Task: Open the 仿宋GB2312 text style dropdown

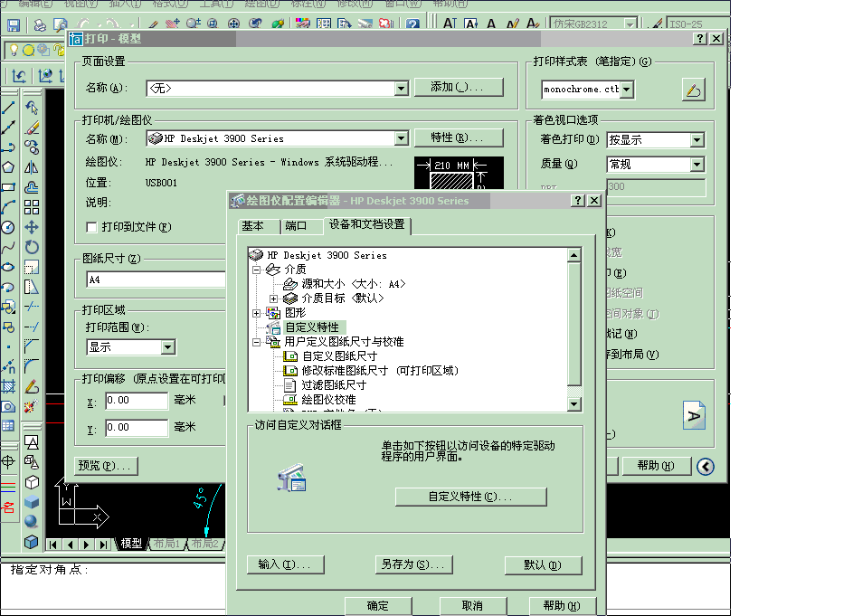Action: tap(630, 24)
